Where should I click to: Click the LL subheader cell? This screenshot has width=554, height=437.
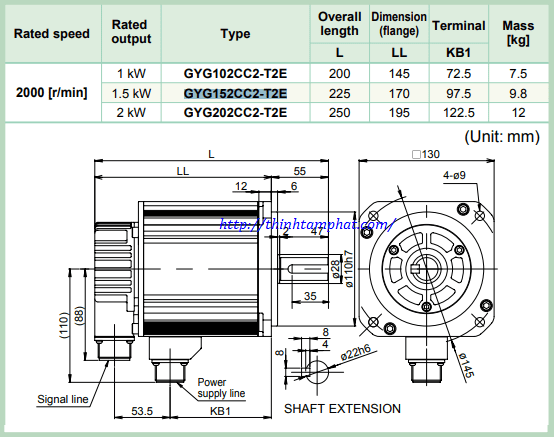(399, 53)
